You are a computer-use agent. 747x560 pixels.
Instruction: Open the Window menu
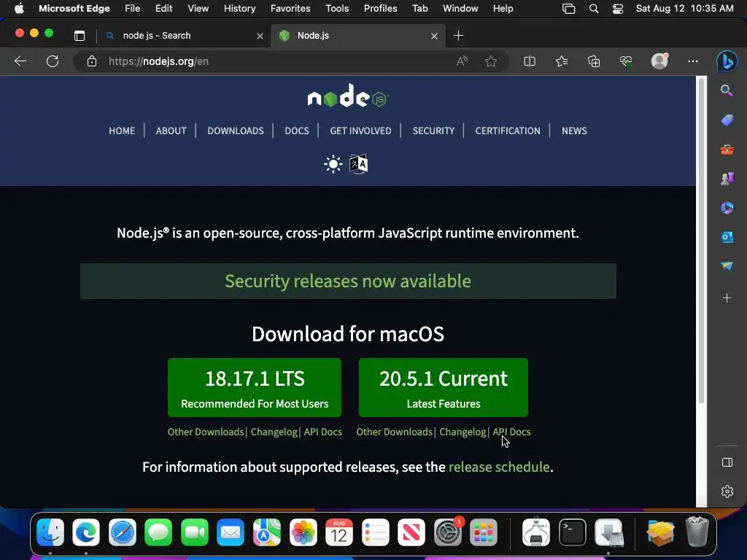click(x=460, y=9)
